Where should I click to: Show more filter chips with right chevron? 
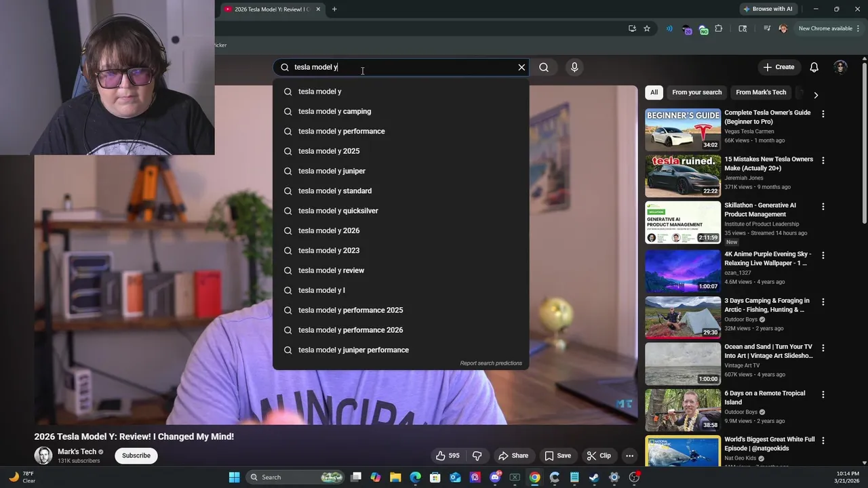coord(816,95)
